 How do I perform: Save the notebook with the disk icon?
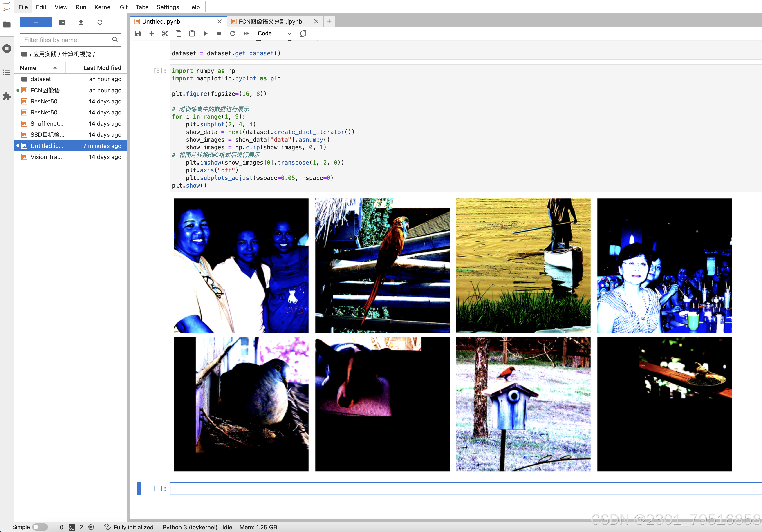pos(138,34)
